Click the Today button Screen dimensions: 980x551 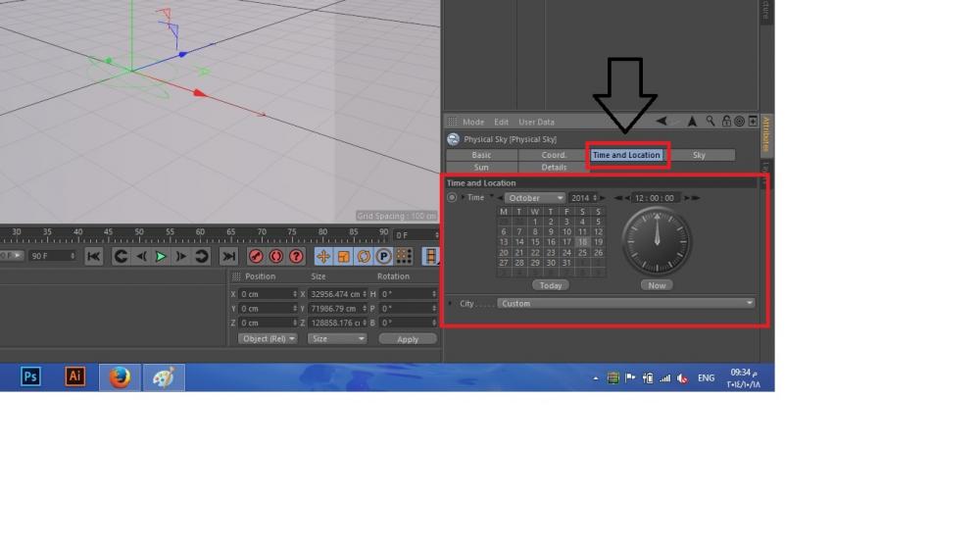551,285
